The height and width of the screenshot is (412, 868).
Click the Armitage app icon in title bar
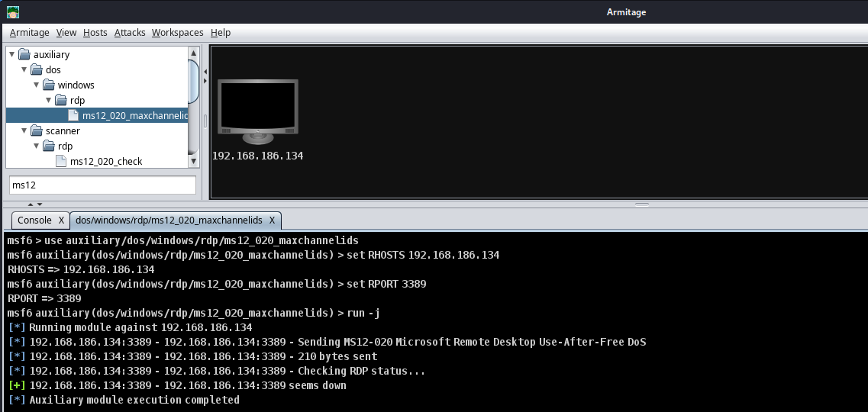tap(13, 12)
